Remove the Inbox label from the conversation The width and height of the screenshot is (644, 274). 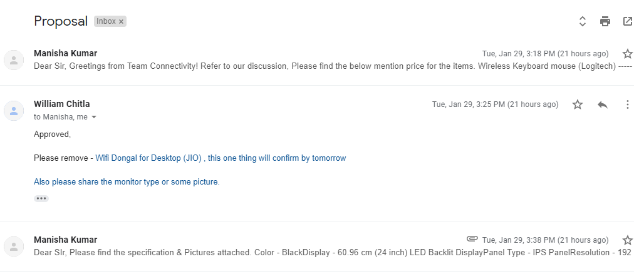pos(122,21)
